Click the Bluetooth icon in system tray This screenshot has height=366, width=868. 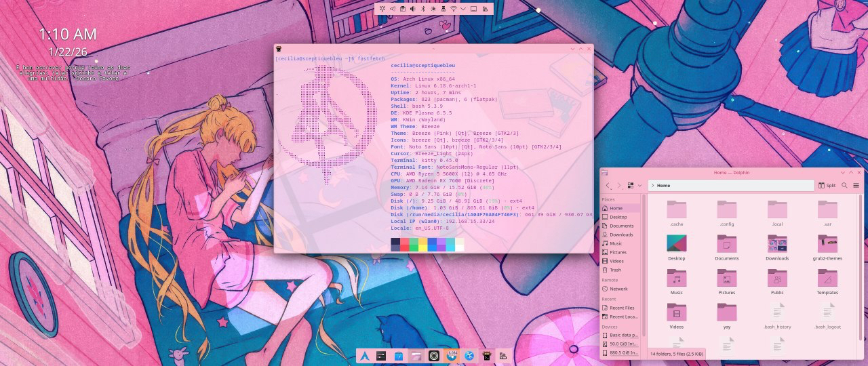point(422,9)
